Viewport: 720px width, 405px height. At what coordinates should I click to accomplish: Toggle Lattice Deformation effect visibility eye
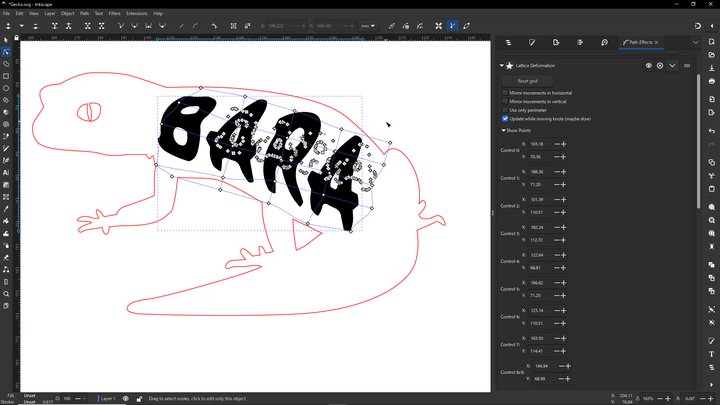coord(648,65)
